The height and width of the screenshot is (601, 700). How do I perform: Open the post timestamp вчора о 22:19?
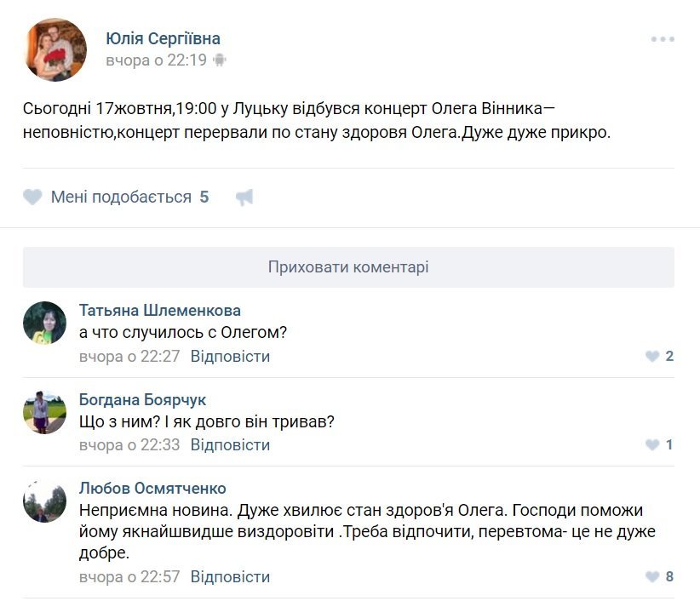point(156,60)
